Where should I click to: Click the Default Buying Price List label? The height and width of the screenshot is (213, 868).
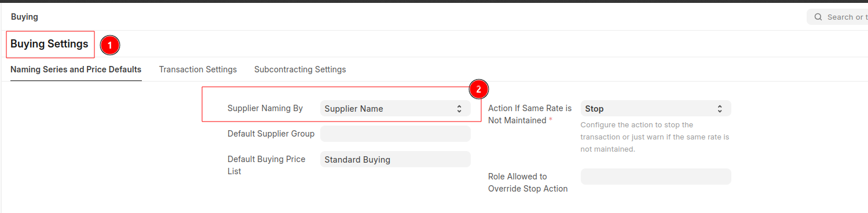coord(266,165)
